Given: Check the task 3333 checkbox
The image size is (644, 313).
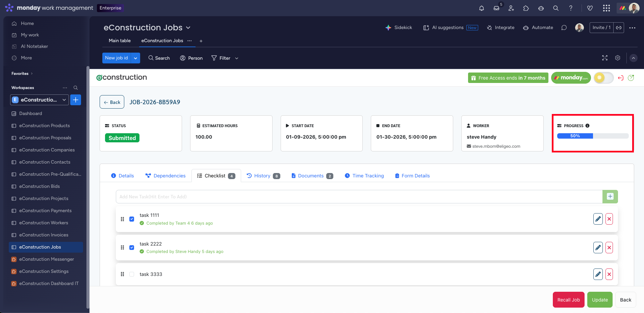Looking at the screenshot, I should 132,274.
